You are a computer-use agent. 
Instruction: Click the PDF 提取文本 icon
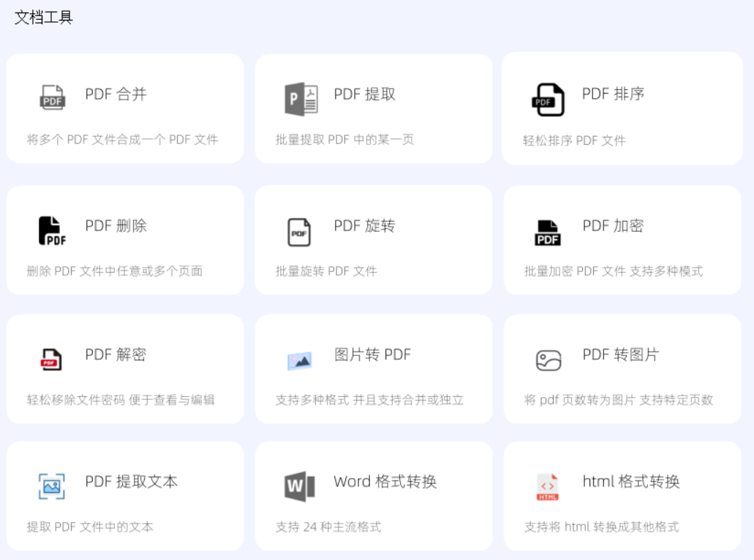tap(51, 485)
